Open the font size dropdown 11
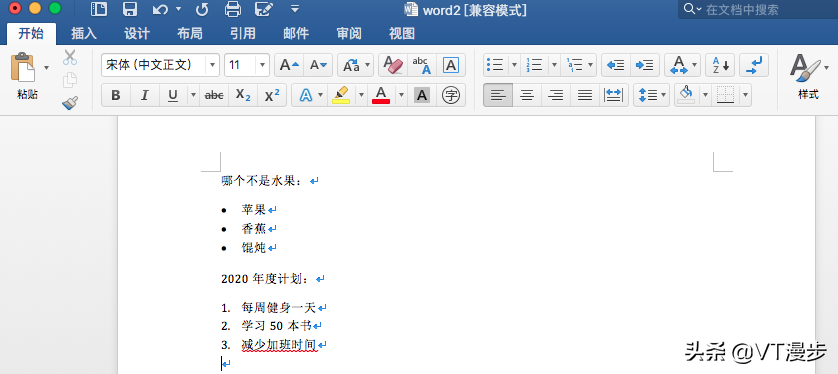Screen dimensions: 838x374 [x=262, y=65]
